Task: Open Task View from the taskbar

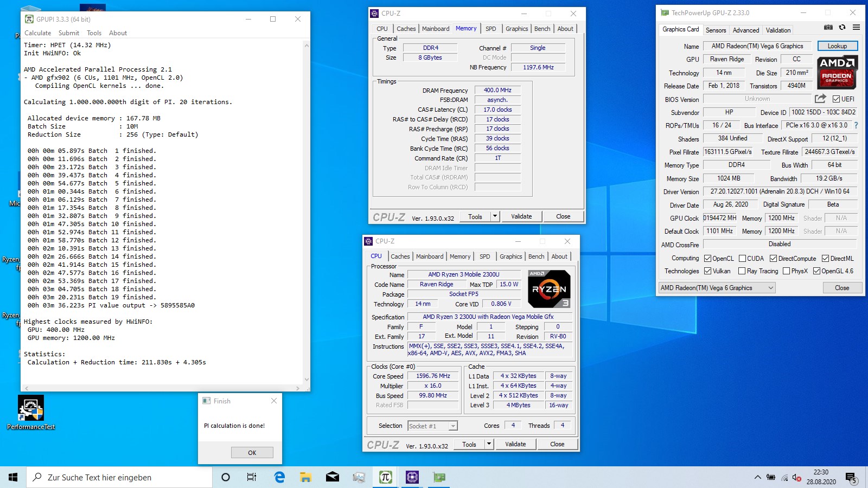Action: tap(252, 477)
